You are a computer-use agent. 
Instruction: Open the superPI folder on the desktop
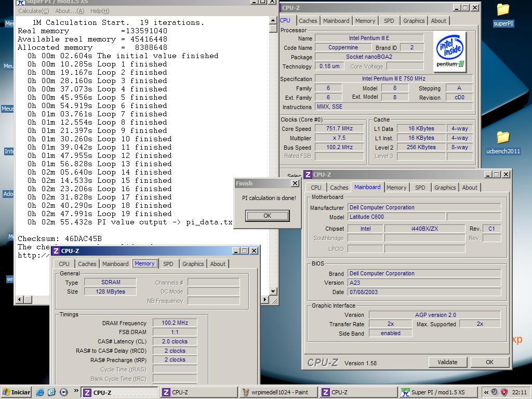[x=503, y=15]
